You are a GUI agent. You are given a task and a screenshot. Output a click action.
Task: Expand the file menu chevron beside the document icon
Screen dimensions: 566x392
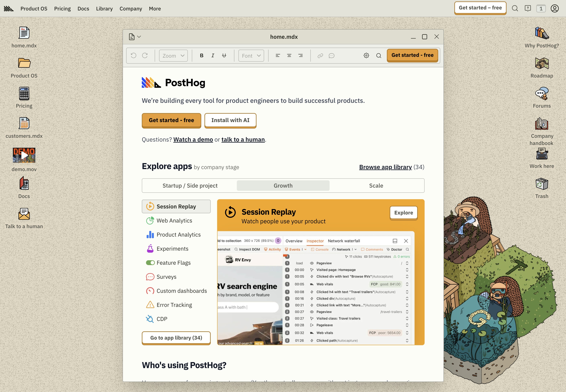tap(139, 37)
